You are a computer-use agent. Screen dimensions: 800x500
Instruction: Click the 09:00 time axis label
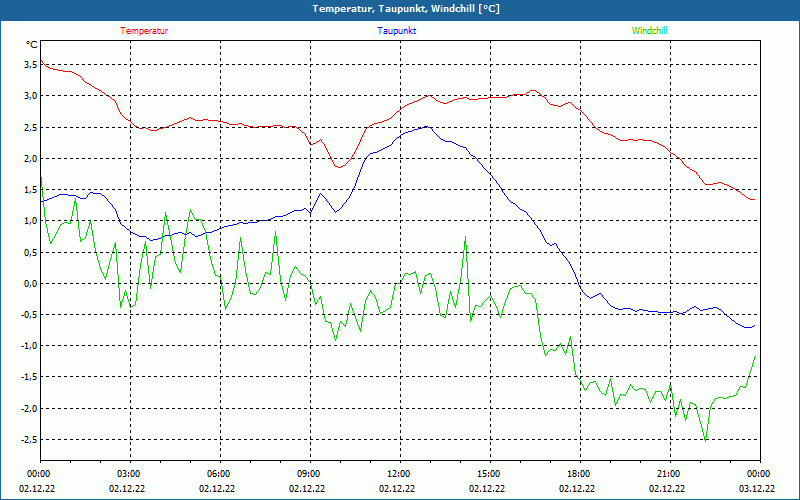(x=310, y=474)
